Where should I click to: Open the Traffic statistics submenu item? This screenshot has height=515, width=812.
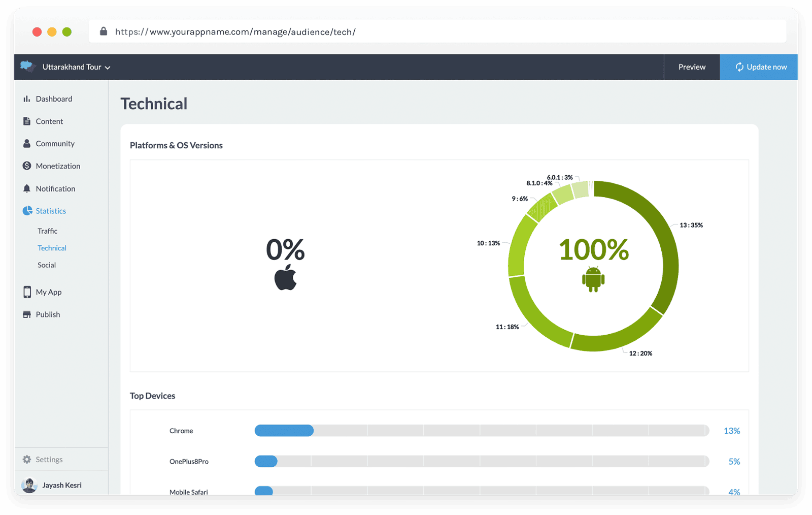pyautogui.click(x=47, y=231)
